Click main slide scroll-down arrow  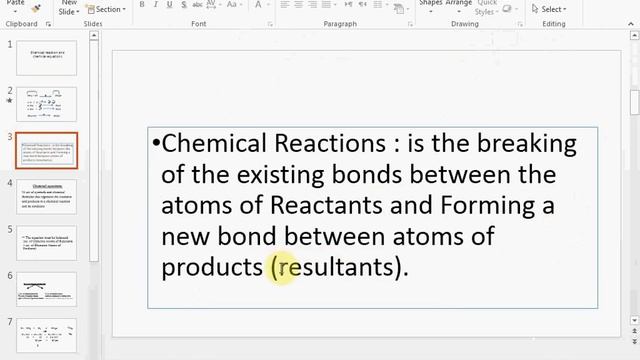click(x=634, y=320)
